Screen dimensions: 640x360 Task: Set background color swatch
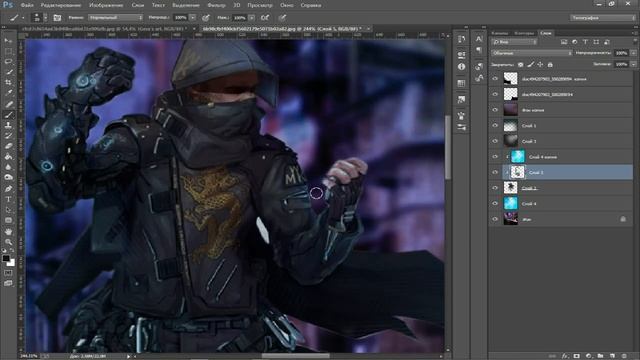(11, 263)
